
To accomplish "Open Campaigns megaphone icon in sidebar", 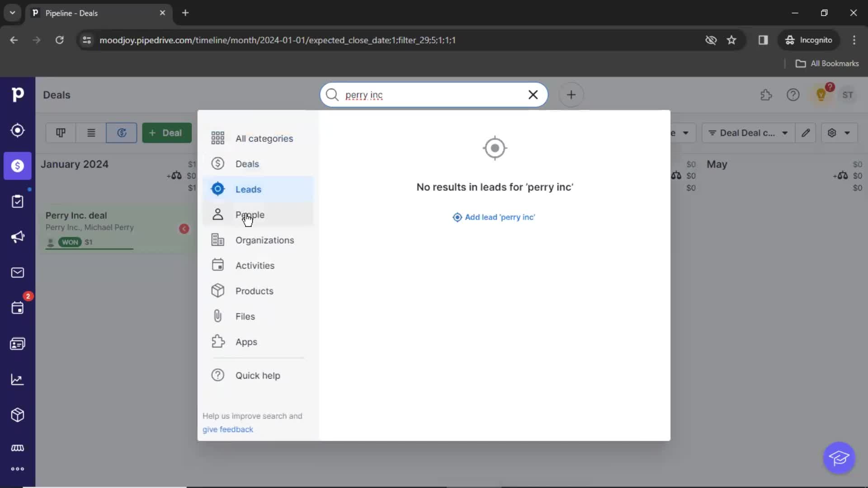I will click(18, 237).
